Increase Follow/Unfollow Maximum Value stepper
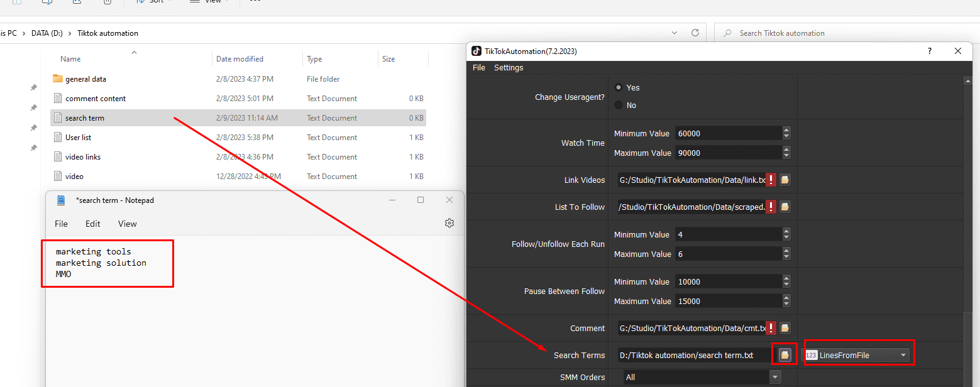This screenshot has height=387, width=980. pos(786,251)
